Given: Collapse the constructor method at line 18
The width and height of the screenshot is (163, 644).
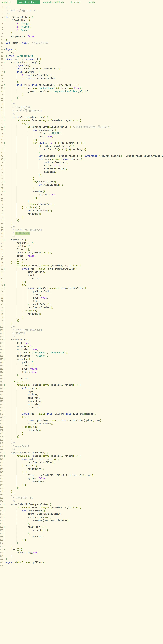Looking at the screenshot, I should pos(4,63).
